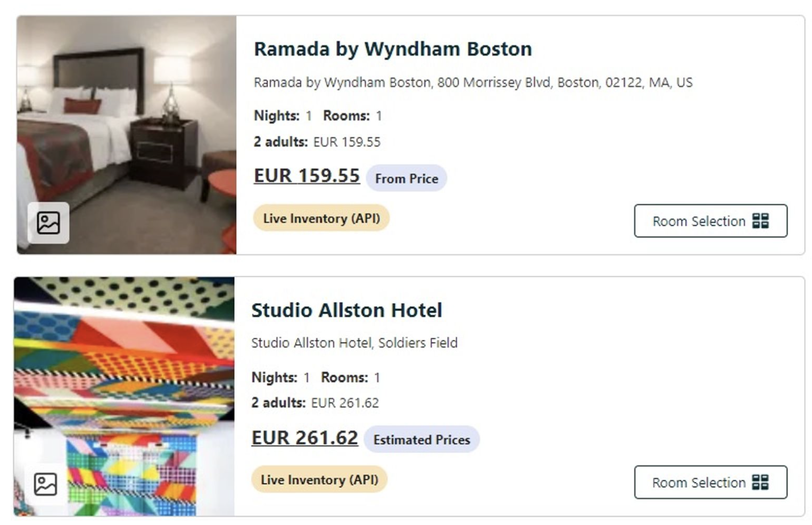
Task: Click the From Price badge
Action: pyautogui.click(x=407, y=178)
